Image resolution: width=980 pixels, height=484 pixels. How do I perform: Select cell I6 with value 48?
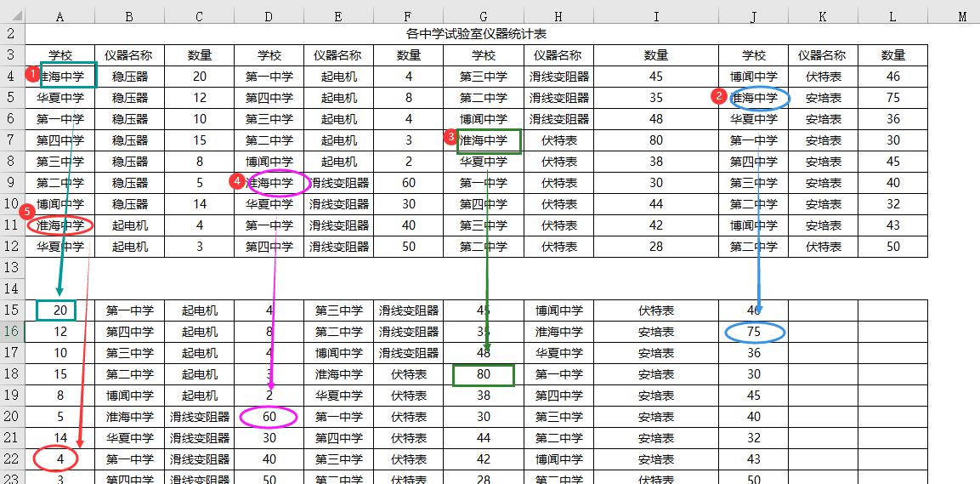655,119
